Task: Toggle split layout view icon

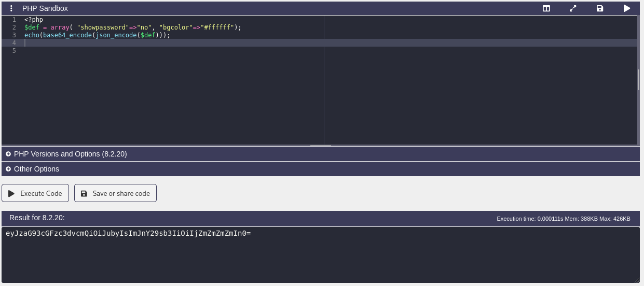Action: tap(546, 8)
